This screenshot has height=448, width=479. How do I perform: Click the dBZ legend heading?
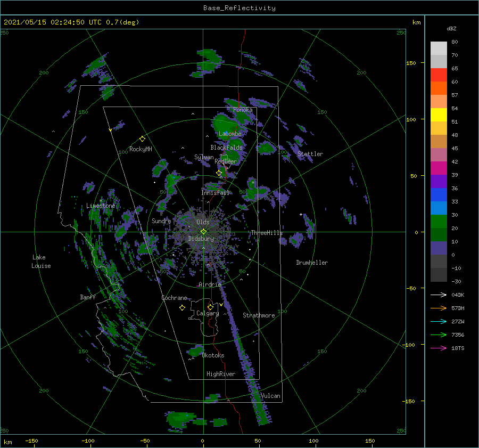(451, 28)
